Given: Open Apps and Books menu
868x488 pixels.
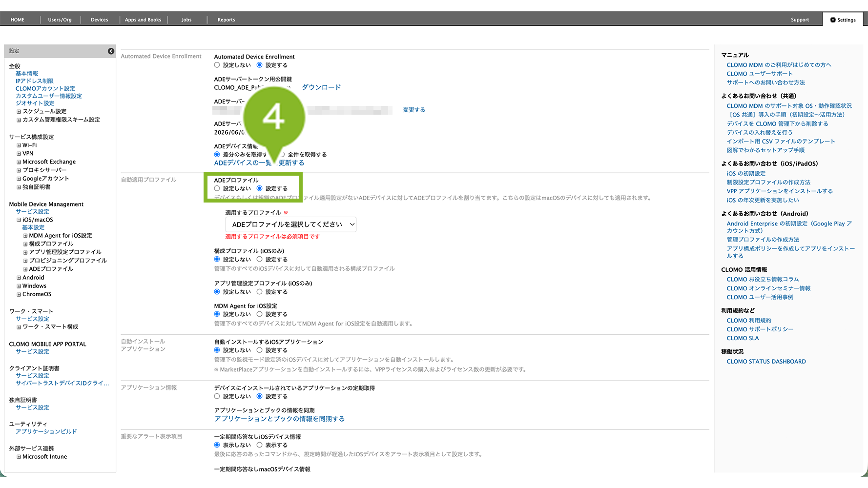Looking at the screenshot, I should point(143,20).
